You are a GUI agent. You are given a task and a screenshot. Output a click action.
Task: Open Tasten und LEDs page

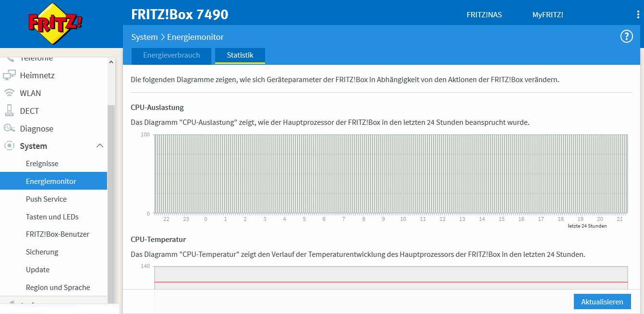[52, 217]
